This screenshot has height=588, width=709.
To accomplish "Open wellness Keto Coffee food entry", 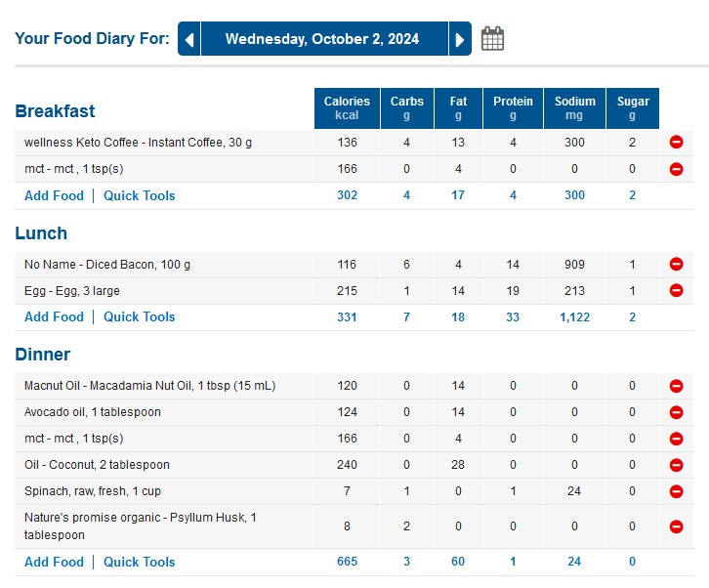I will click(138, 143).
